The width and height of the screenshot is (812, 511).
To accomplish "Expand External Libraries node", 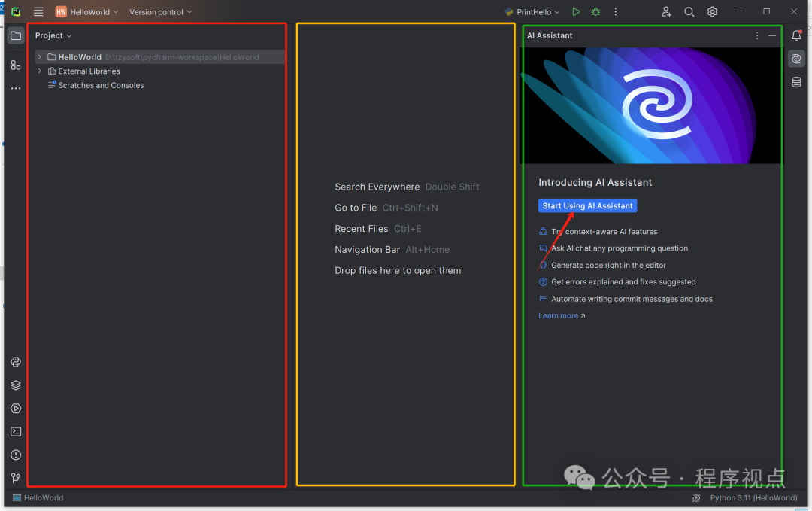I will (x=39, y=71).
